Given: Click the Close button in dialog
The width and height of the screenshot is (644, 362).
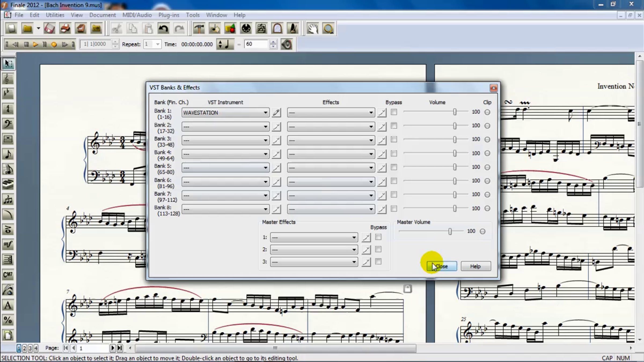Looking at the screenshot, I should point(442,266).
